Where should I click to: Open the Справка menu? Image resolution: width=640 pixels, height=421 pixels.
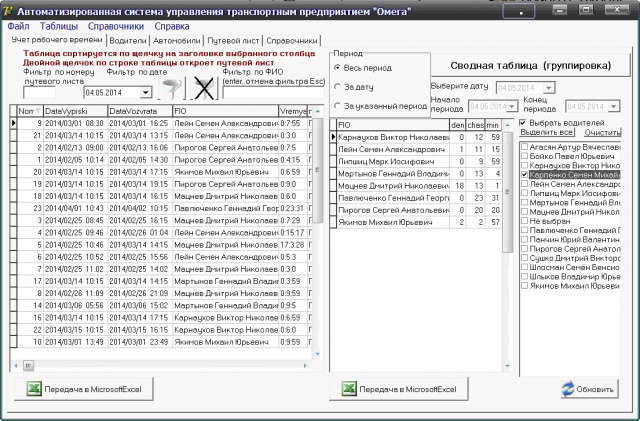[x=172, y=26]
